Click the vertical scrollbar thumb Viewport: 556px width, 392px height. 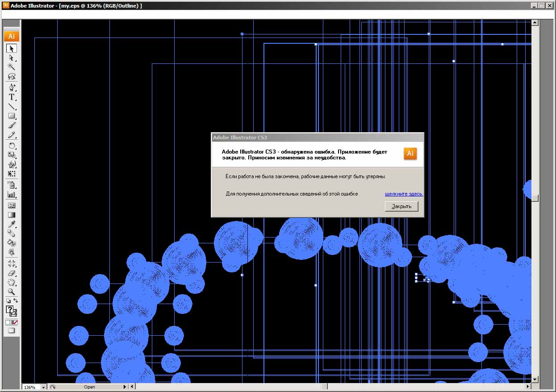coord(535,198)
